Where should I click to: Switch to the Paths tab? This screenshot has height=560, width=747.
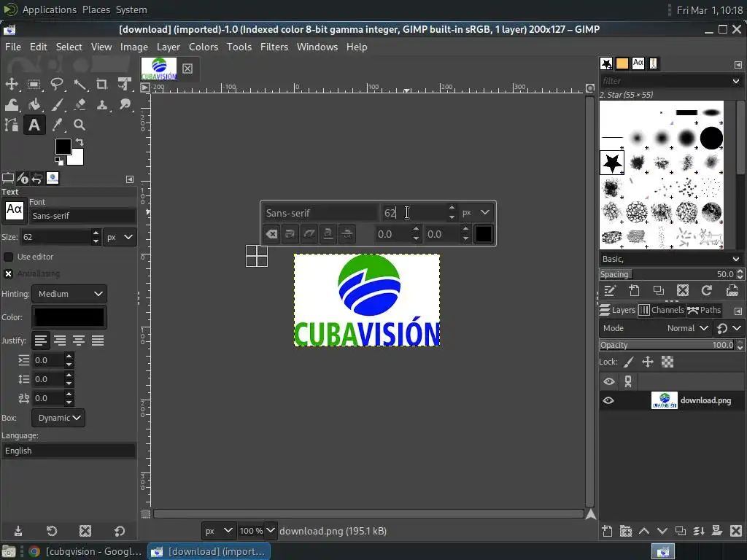tap(704, 310)
